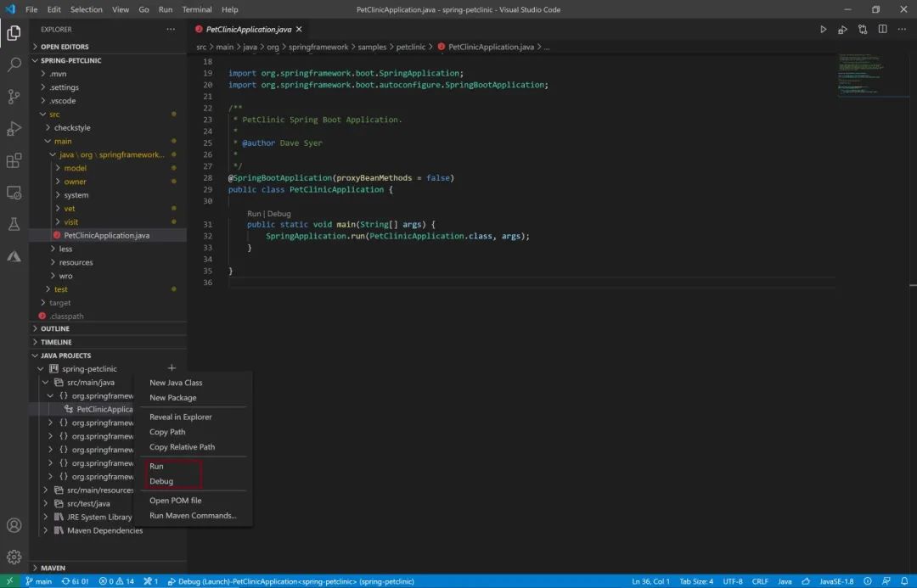Screen dimensions: 917x588
Task: Click the plus icon on spring-petclinic project
Action: (x=172, y=368)
